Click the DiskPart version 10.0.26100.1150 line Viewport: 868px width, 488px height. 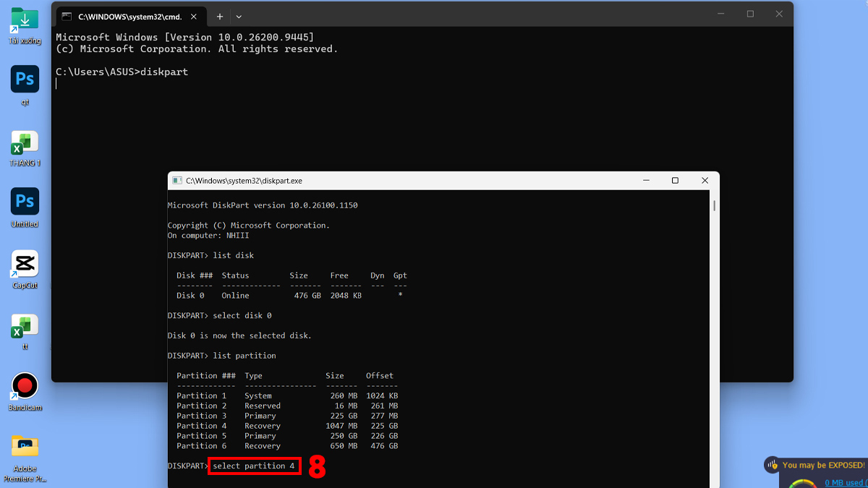(263, 205)
